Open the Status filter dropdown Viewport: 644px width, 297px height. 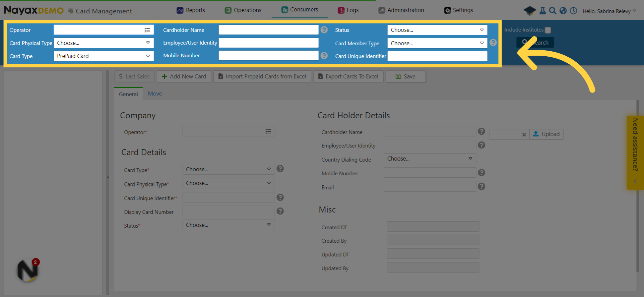pos(437,30)
